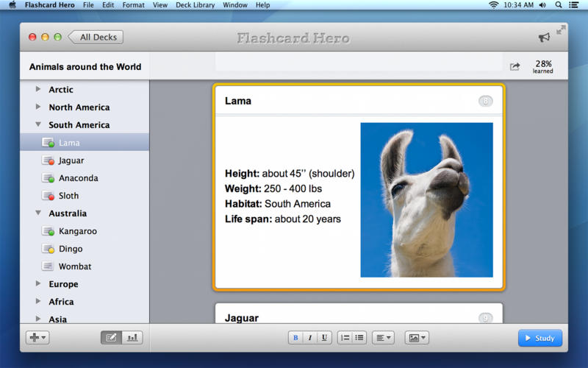Screen dimensions: 588x368
Task: Open the View menu
Action: (160, 5)
